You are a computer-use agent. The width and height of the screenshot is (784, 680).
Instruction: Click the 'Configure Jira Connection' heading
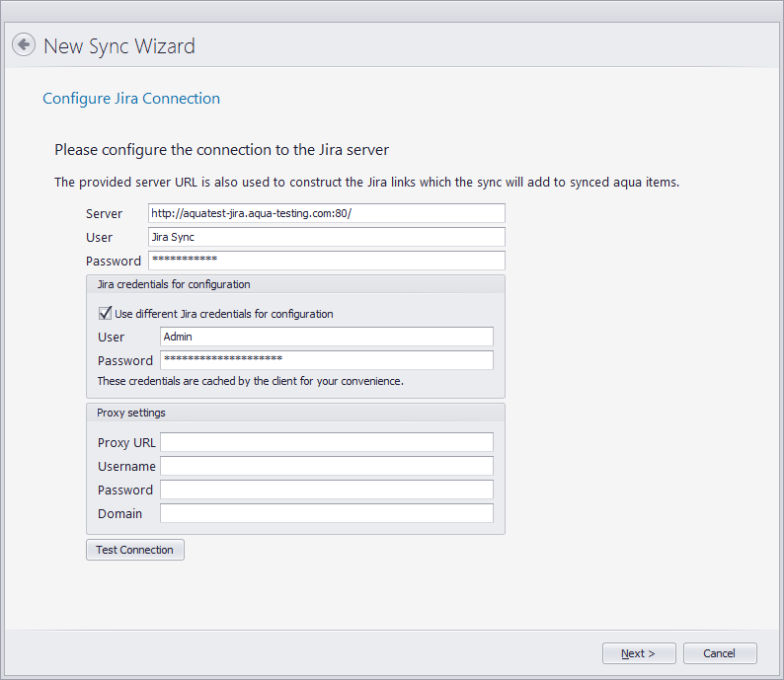131,99
